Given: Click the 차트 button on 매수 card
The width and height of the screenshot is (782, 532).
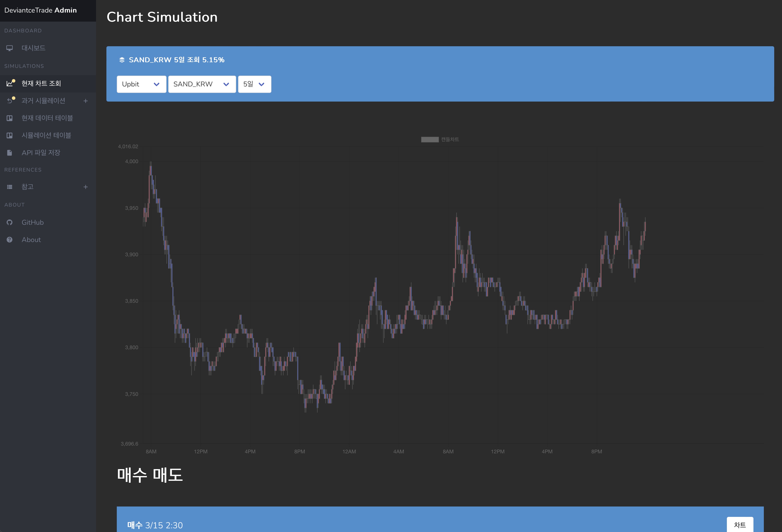Looking at the screenshot, I should 740,525.
